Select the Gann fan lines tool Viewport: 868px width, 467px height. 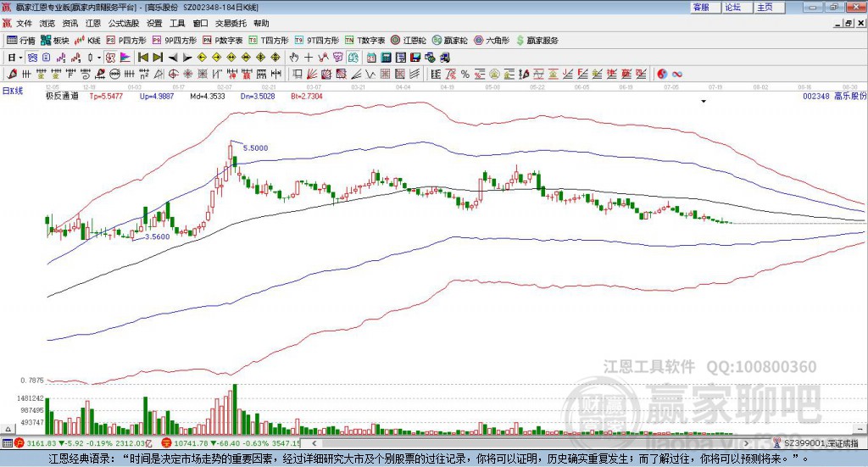(313, 74)
